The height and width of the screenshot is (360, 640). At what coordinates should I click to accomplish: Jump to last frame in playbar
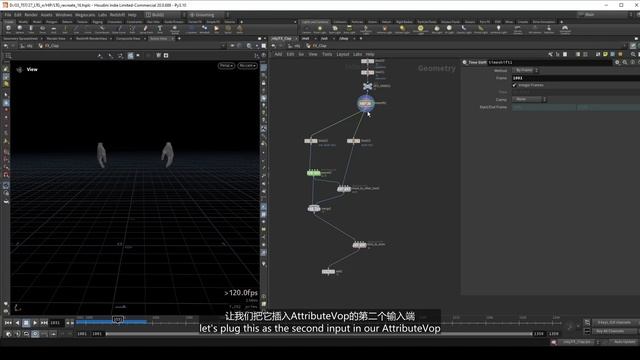44,323
